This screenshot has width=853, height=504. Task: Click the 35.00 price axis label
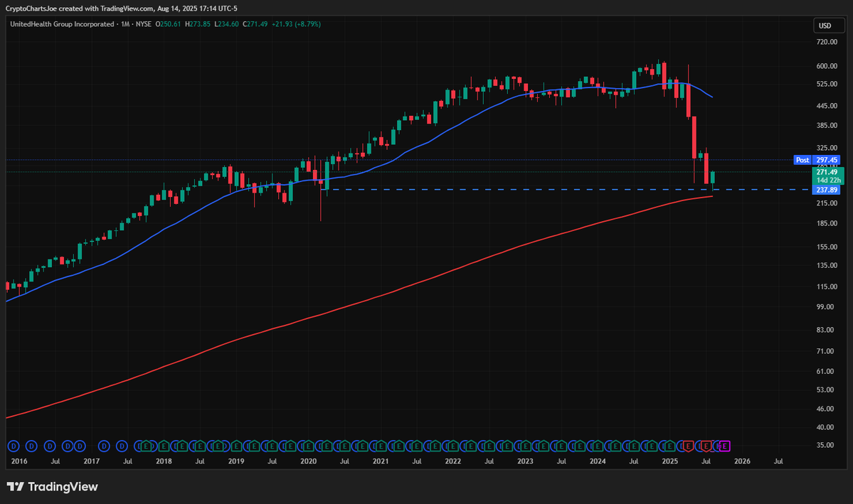tap(825, 445)
